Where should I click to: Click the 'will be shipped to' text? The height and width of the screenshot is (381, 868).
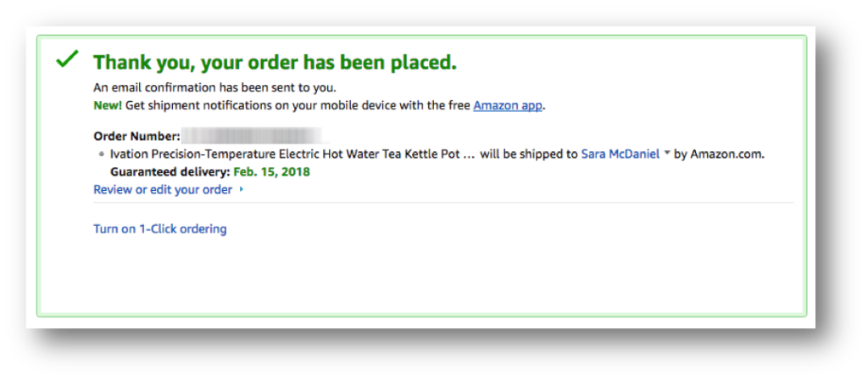click(529, 154)
